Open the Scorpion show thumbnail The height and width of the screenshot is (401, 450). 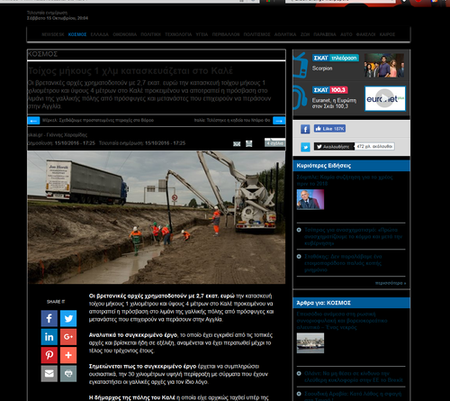[384, 65]
